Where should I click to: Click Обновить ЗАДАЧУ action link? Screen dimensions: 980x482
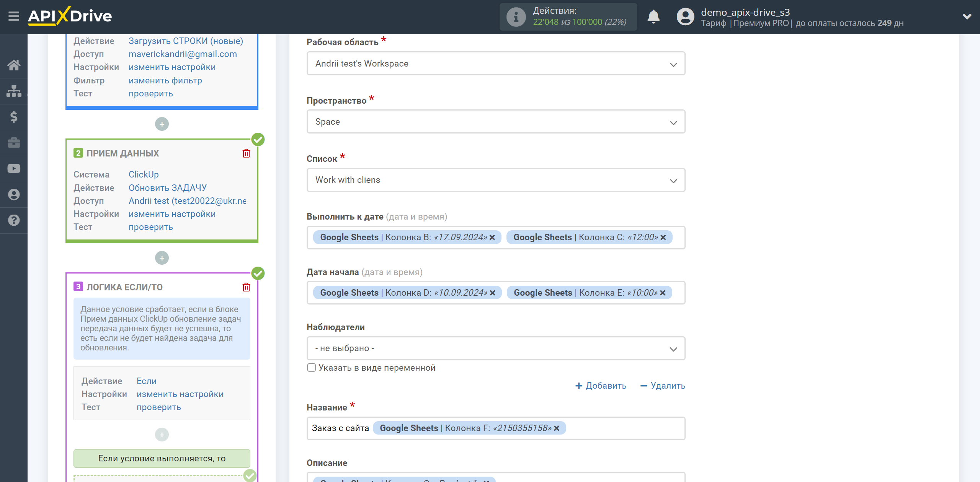(167, 188)
